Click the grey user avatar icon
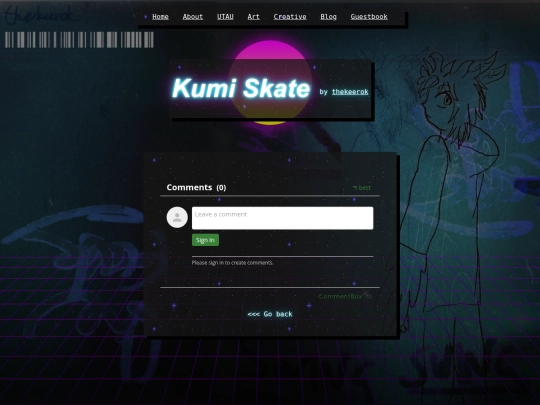The height and width of the screenshot is (405, 540). pyautogui.click(x=177, y=217)
